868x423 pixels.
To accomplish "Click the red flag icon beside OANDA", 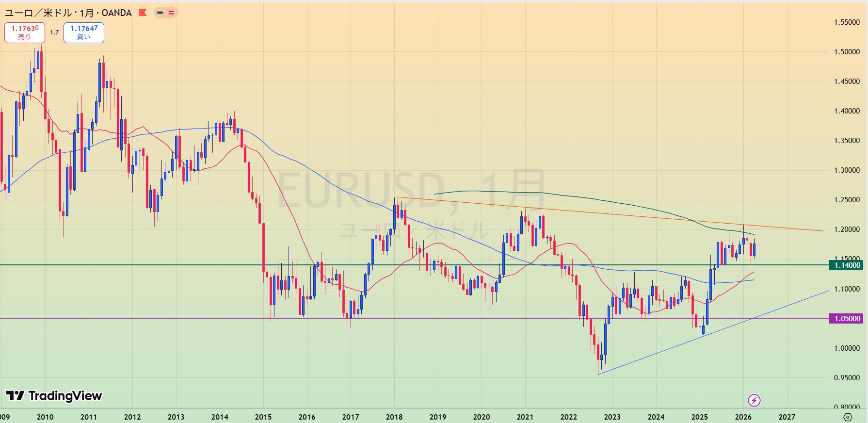I will pos(143,13).
